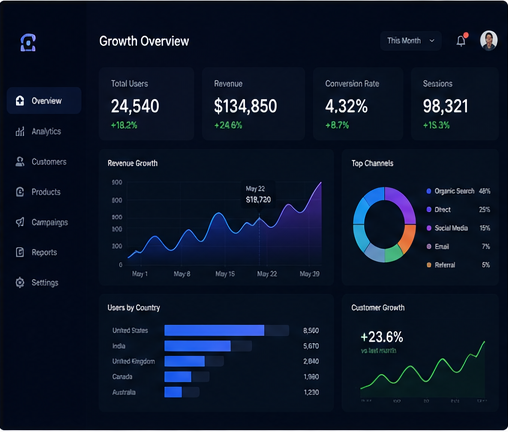508x432 pixels.
Task: Click the India value 5,670
Action: (311, 346)
